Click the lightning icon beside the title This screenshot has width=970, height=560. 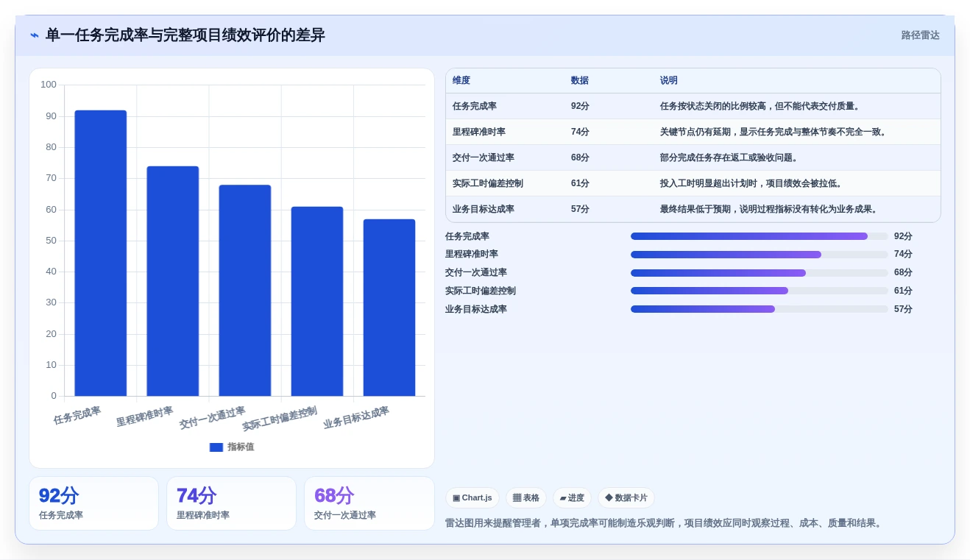pos(35,35)
